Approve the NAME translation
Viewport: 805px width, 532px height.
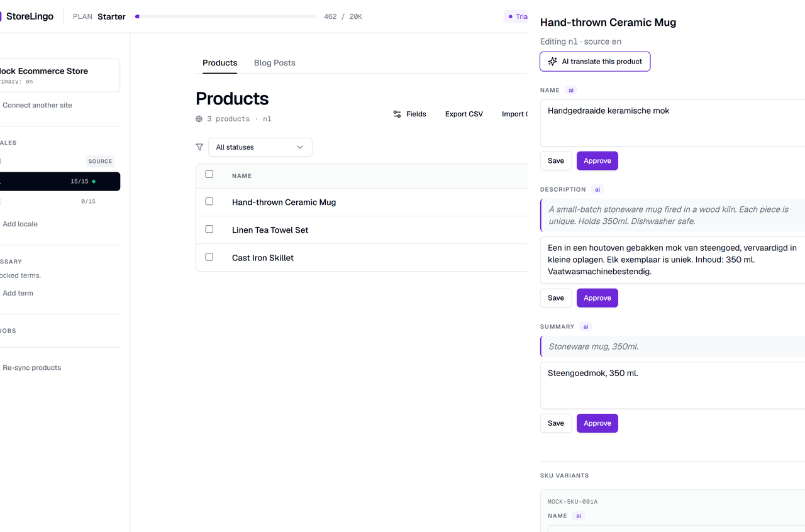click(597, 161)
